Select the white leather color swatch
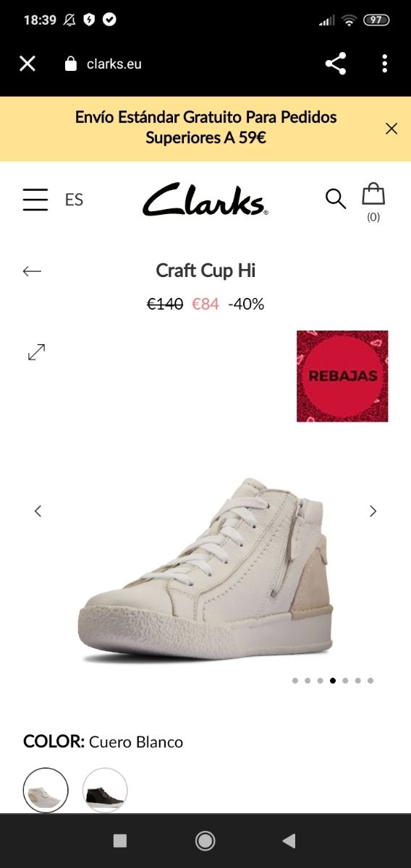 [46, 790]
